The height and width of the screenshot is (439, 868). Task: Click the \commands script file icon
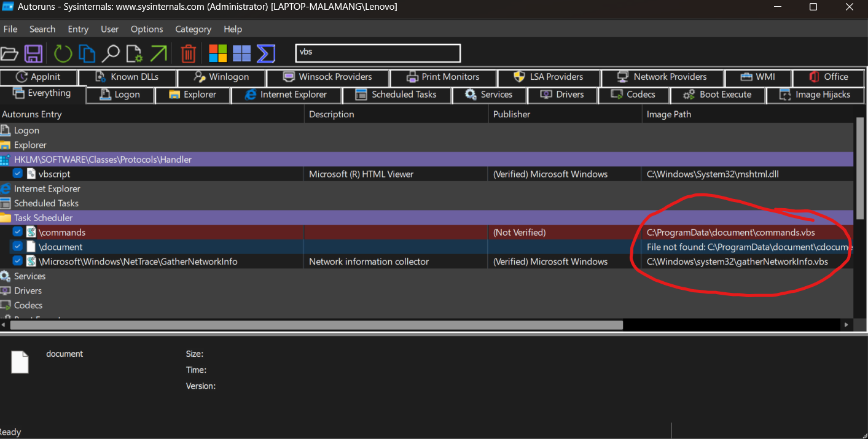pyautogui.click(x=31, y=232)
